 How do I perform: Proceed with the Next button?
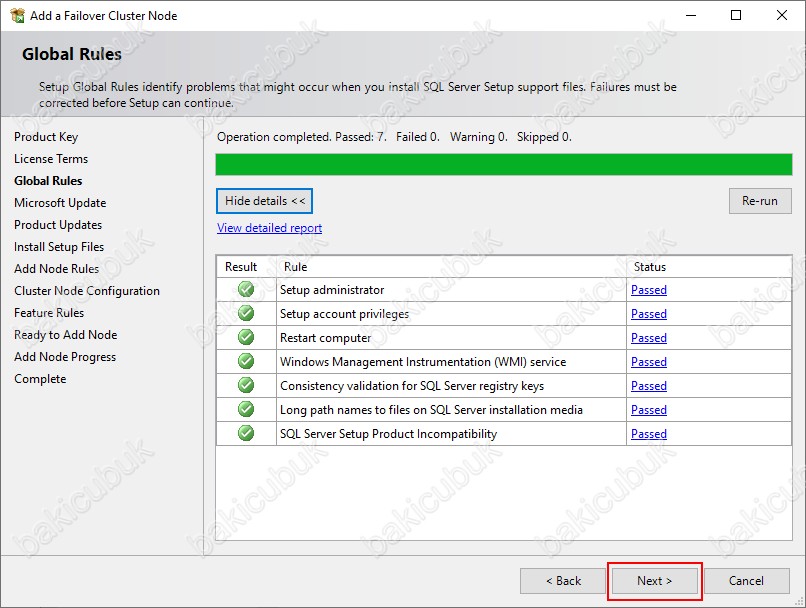[x=654, y=581]
